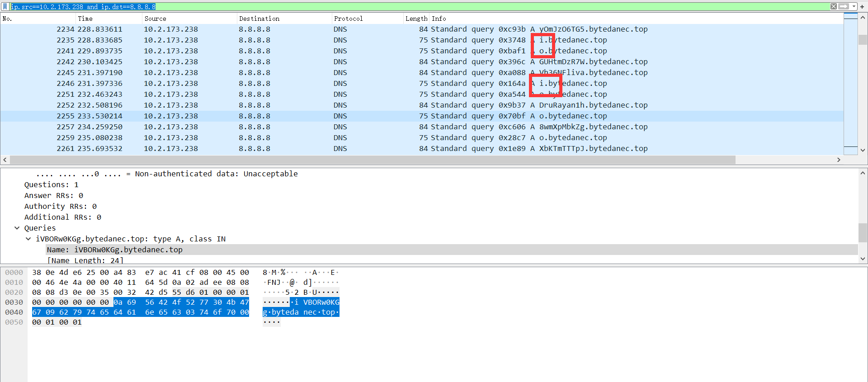The width and height of the screenshot is (868, 382).
Task: Apply the display filter with the arrow button
Action: (x=844, y=6)
